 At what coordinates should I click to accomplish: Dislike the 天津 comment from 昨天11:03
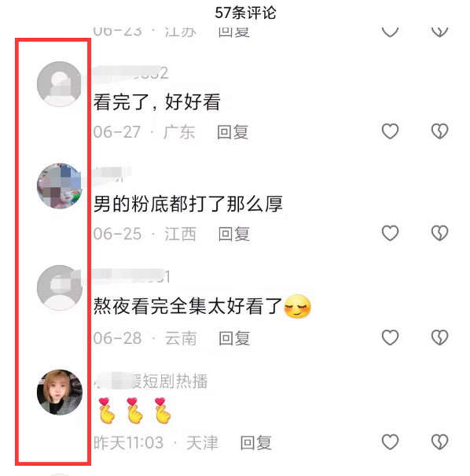[439, 442]
